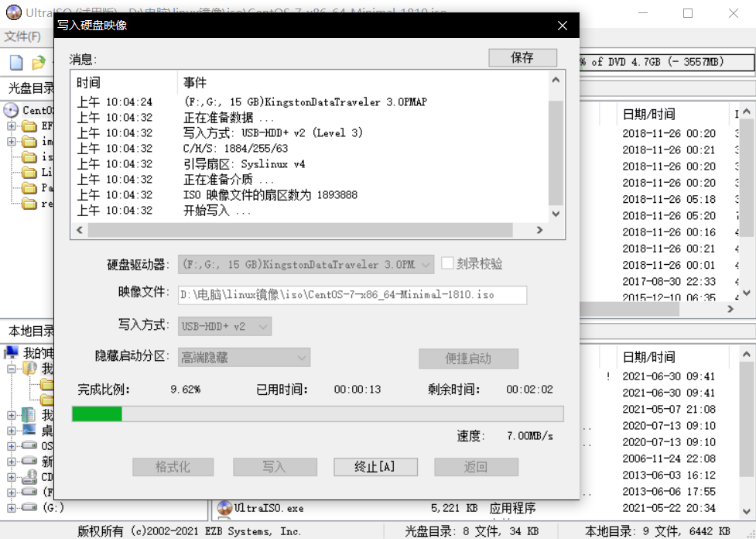Click the 映像文件 path input field
Image resolution: width=756 pixels, height=539 pixels.
[x=352, y=295]
